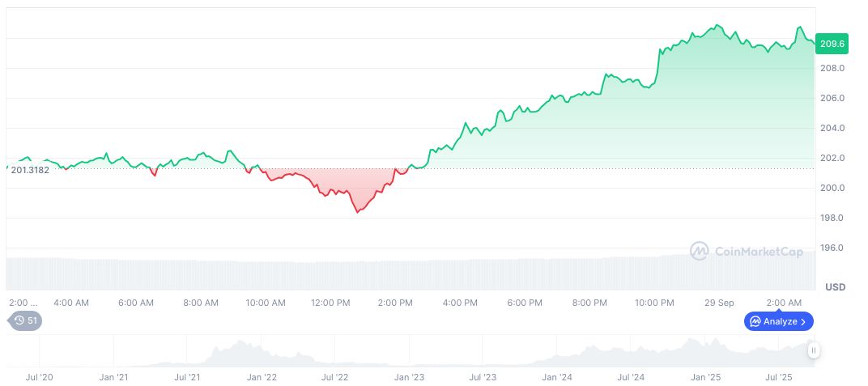The image size is (868, 386).
Task: Click the 12:00 PM time axis label
Action: [x=330, y=303]
